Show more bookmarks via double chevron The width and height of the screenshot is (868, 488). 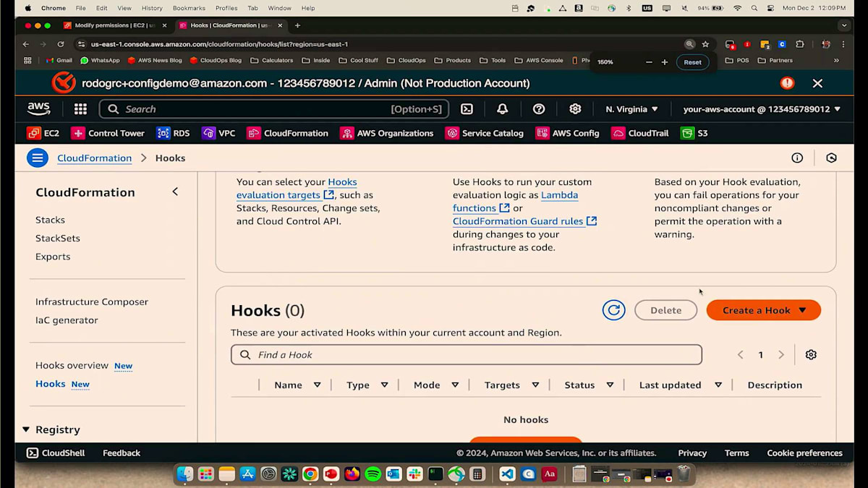click(x=837, y=61)
